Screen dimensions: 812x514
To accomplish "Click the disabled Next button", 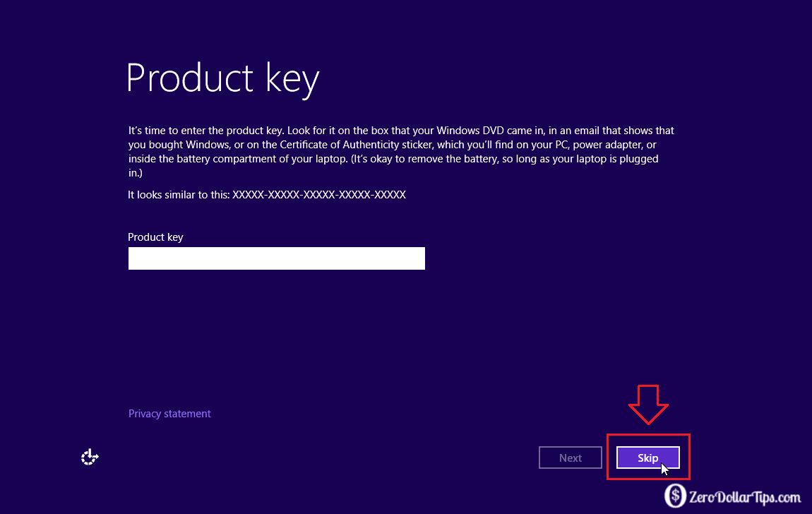I will (x=570, y=458).
